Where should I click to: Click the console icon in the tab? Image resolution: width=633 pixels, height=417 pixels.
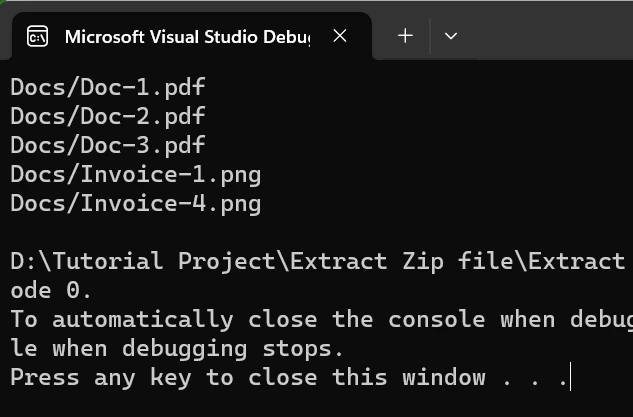click(x=37, y=37)
